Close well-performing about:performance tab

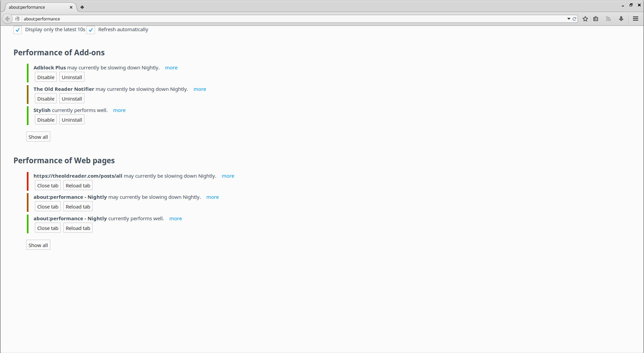point(48,228)
